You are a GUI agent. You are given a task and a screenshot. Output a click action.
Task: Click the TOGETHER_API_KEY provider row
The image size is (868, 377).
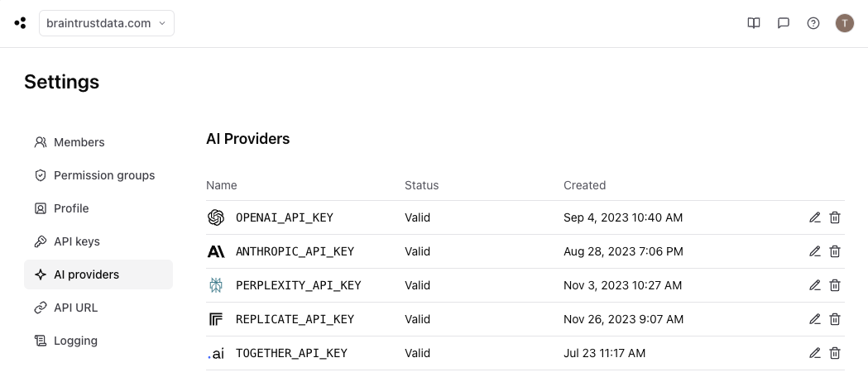click(291, 353)
